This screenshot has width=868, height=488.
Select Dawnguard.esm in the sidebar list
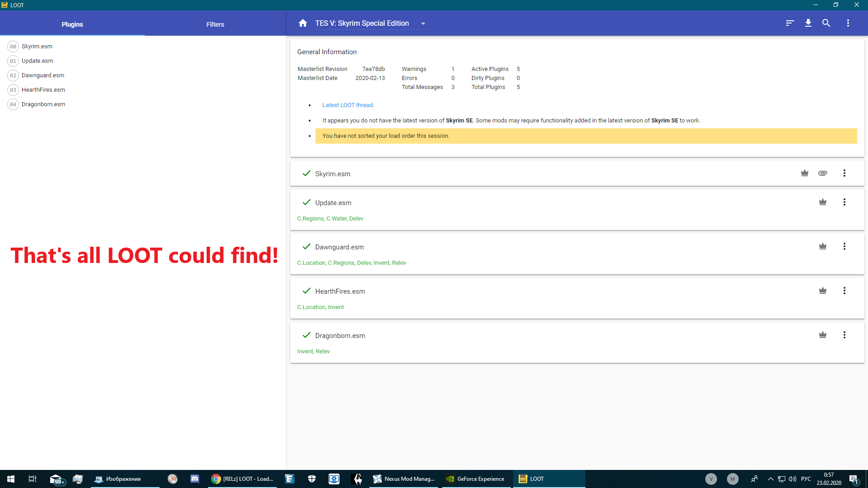43,75
